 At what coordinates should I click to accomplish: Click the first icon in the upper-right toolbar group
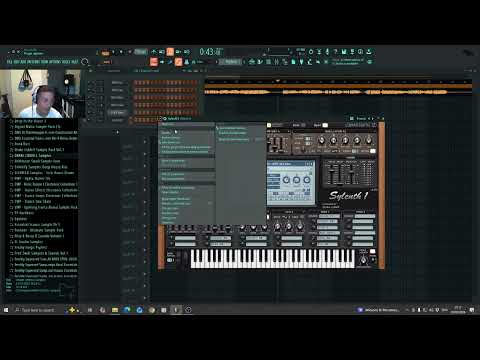[311, 52]
